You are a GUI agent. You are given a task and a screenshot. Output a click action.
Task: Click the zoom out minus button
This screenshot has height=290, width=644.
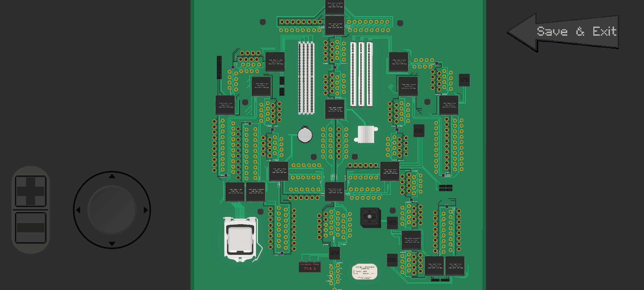[x=30, y=227]
